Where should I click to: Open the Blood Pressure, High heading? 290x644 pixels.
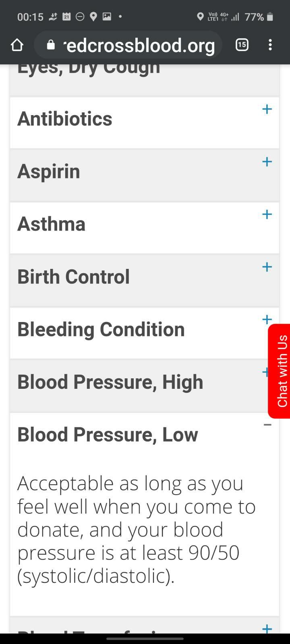[110, 382]
